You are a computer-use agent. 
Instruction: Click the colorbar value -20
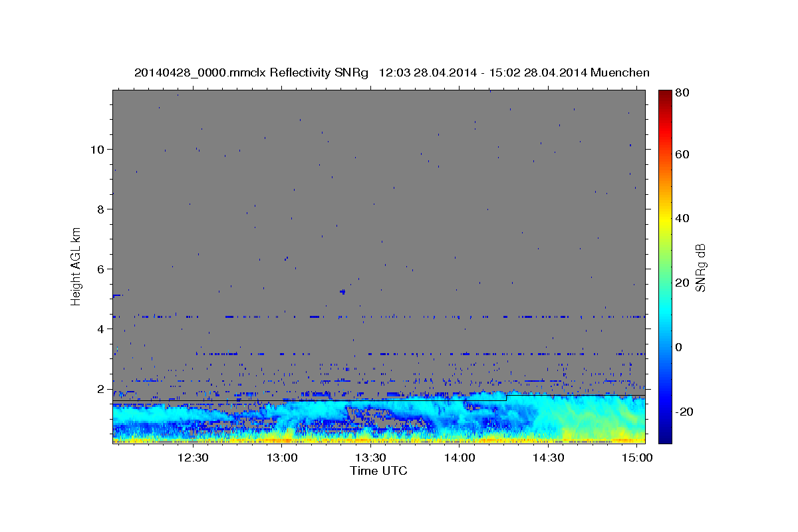tap(685, 412)
